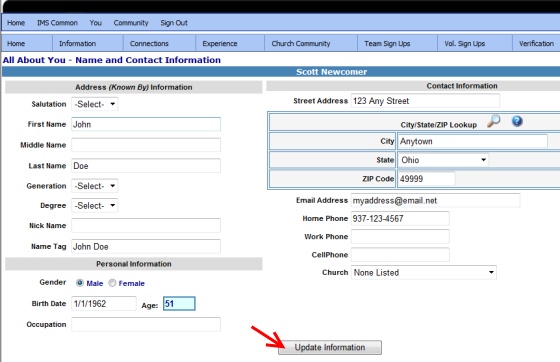Click the Personal Information section heading
This screenshot has width=560, height=362.
[134, 264]
